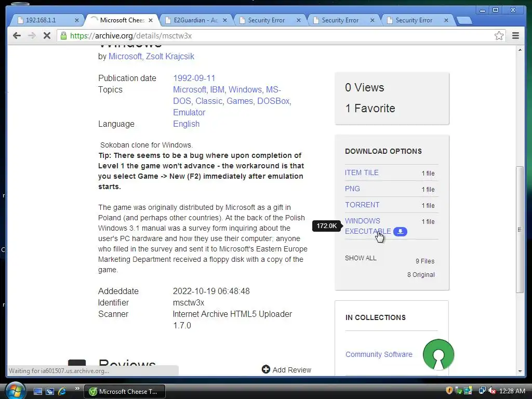The image size is (532, 399).
Task: Close the 192.168.1.1 tab
Action: 77,20
